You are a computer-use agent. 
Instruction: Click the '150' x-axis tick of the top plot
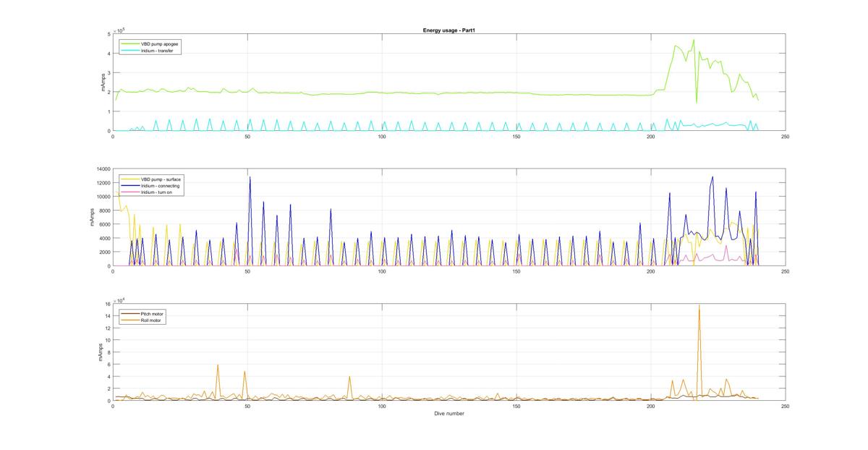(x=516, y=136)
